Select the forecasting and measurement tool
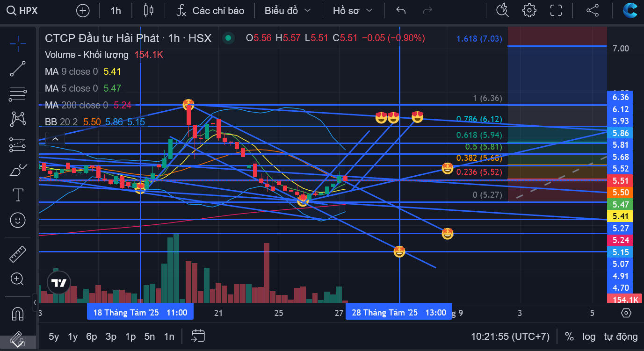644x351 pixels. 18,144
